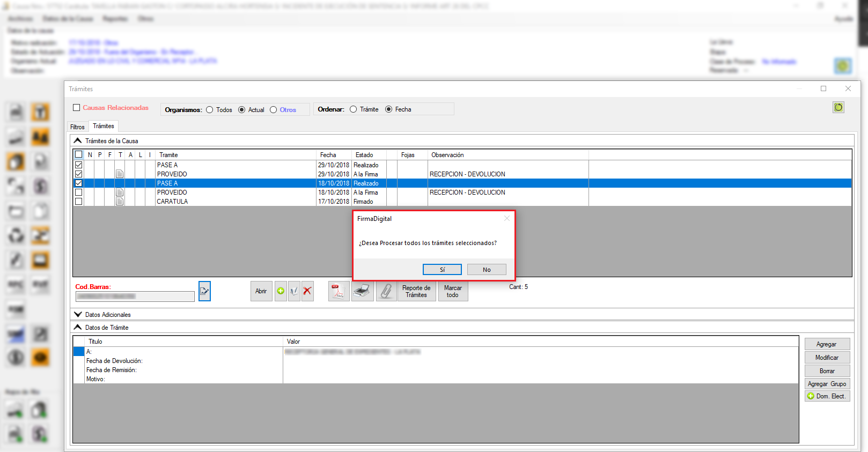Open the Trámites tab
Screen dimensions: 868x452
tap(104, 126)
